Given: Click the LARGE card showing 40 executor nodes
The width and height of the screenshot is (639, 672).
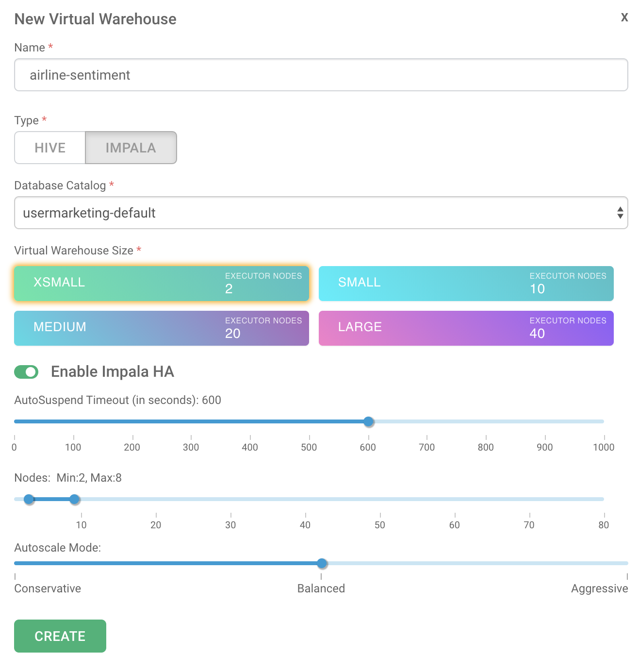Looking at the screenshot, I should 466,328.
